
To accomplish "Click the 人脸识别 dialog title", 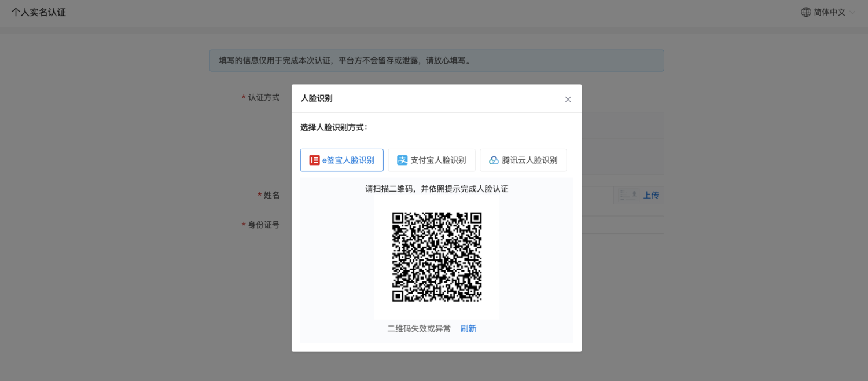I will pos(317,98).
